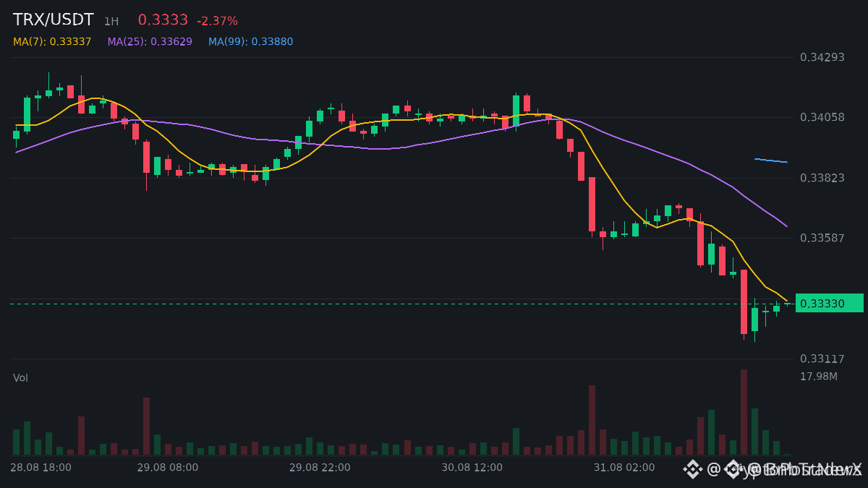Click the 0.33823 price axis label
This screenshot has height=488, width=868.
pos(822,178)
